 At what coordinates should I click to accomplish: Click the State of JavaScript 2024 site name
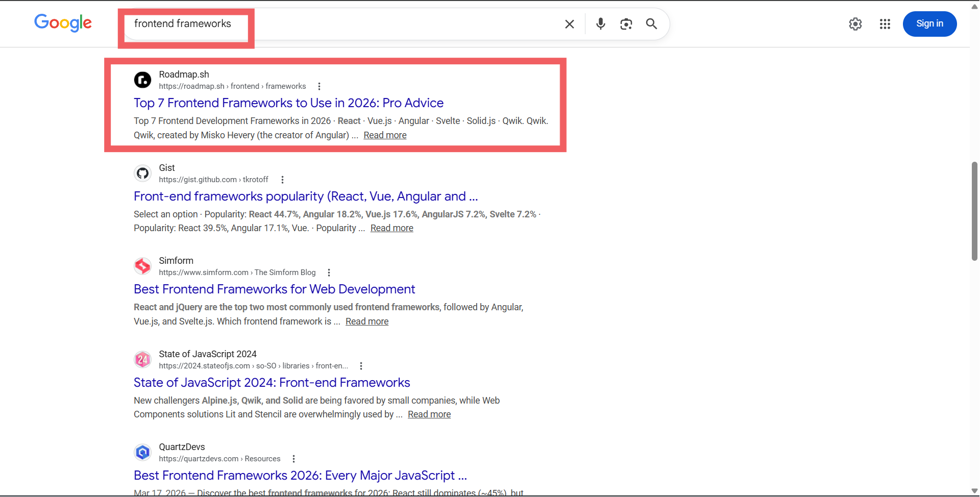coord(207,354)
